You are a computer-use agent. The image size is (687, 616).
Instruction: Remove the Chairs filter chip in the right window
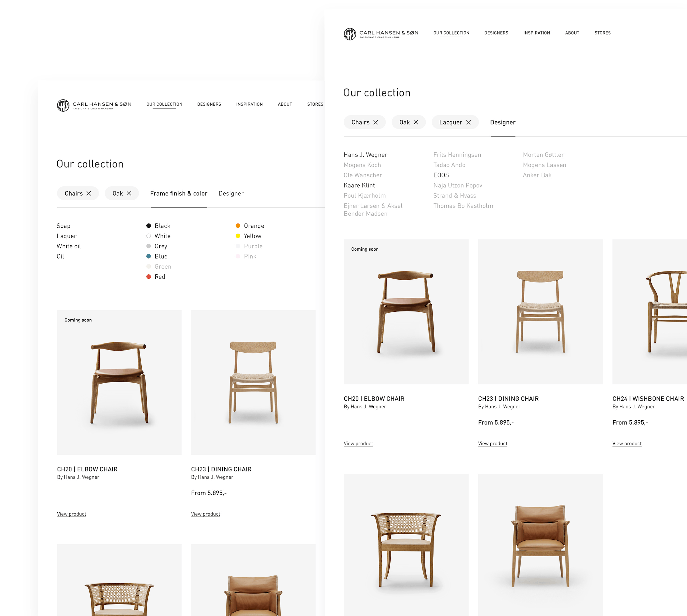[375, 122]
